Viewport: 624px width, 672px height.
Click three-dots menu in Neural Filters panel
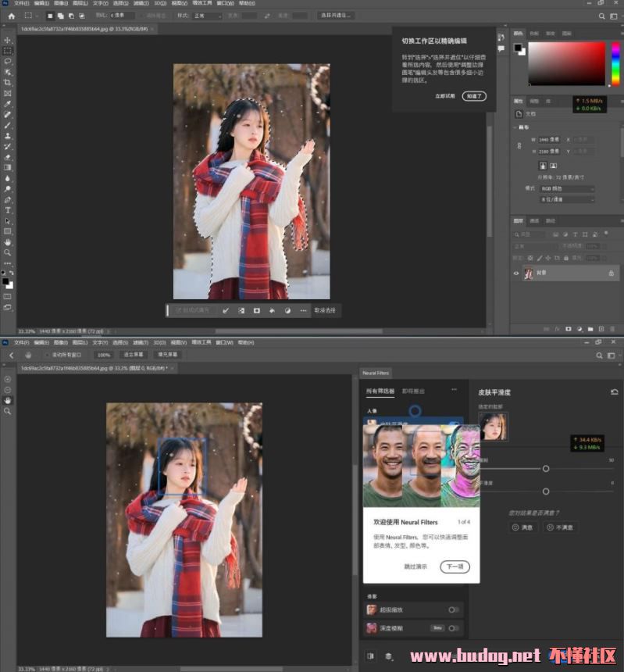(454, 390)
